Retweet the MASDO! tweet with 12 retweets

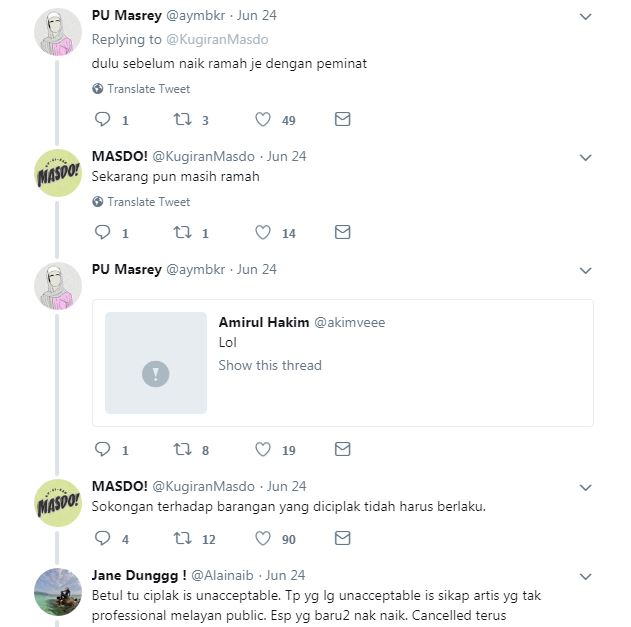(182, 539)
